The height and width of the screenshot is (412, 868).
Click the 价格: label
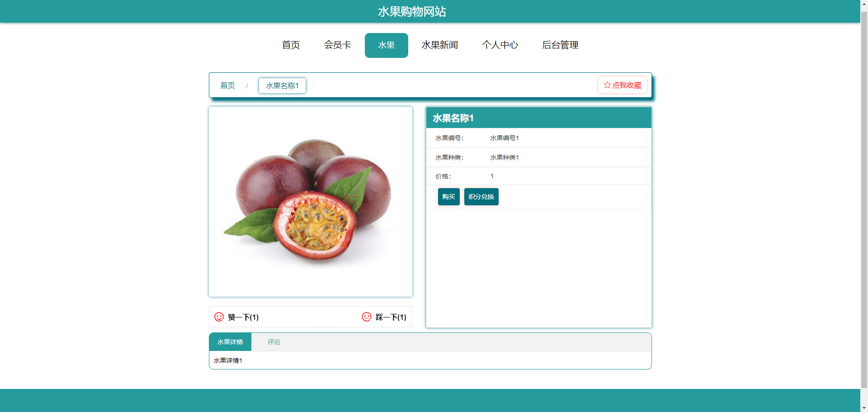pyautogui.click(x=443, y=176)
